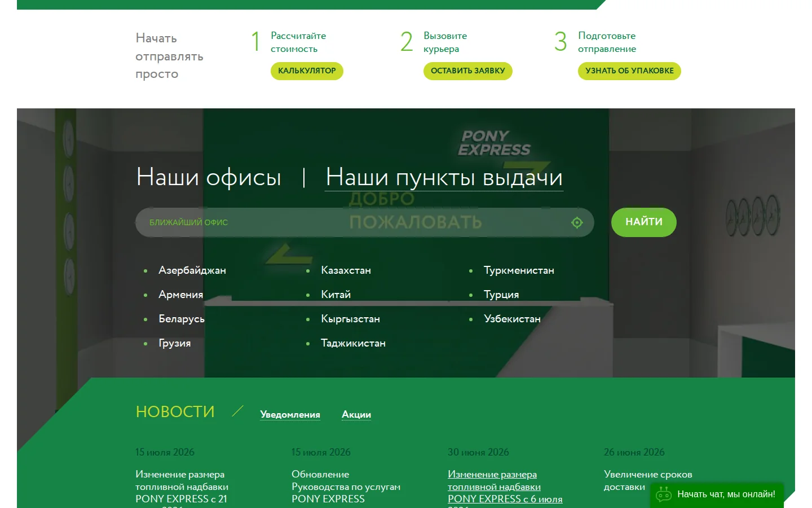Screen dimensions: 812x508
Task: Select Кыргызстан in the country list
Action: [x=351, y=319]
